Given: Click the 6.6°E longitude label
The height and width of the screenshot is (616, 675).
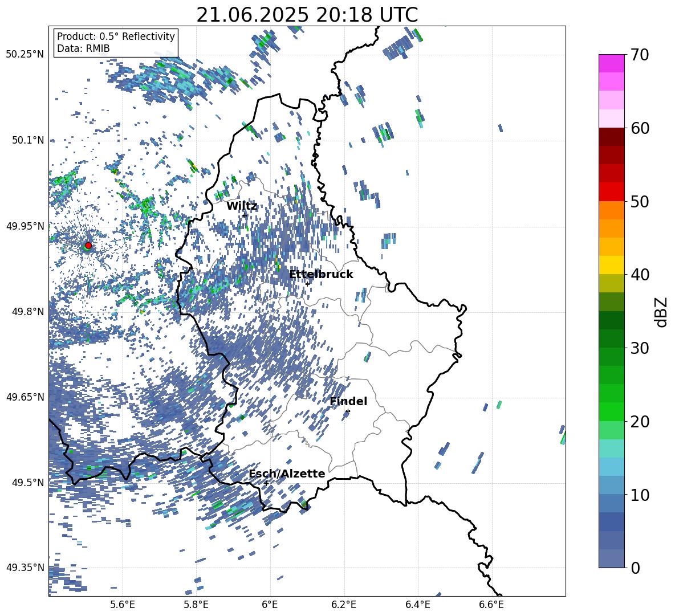Looking at the screenshot, I should pyautogui.click(x=492, y=605).
